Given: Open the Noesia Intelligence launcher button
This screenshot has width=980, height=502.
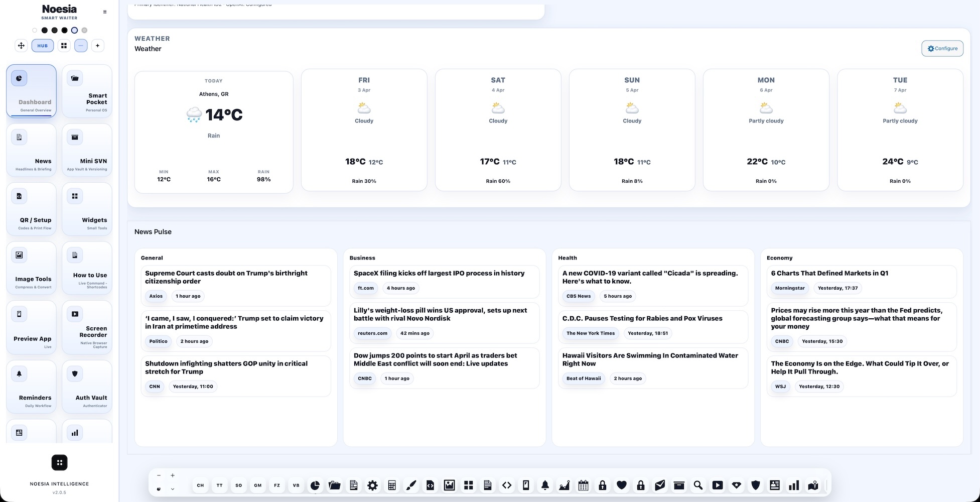Looking at the screenshot, I should coord(59,462).
